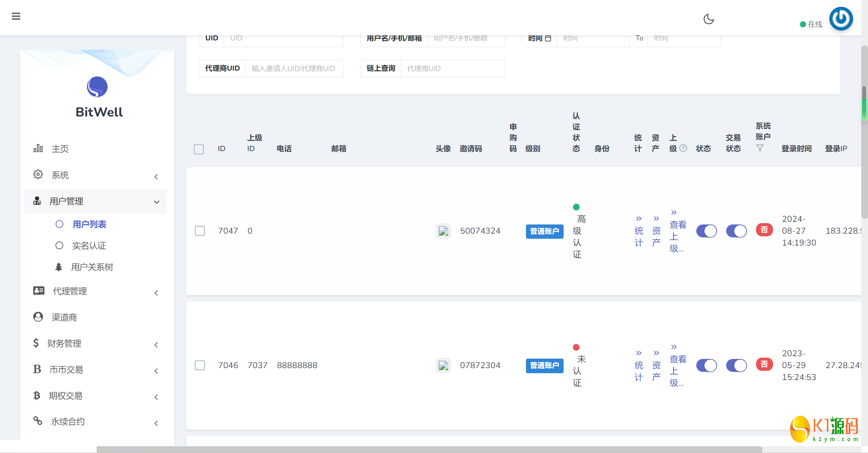Toggle 状态 switch for user 7047
This screenshot has height=453, width=868.
(x=706, y=231)
